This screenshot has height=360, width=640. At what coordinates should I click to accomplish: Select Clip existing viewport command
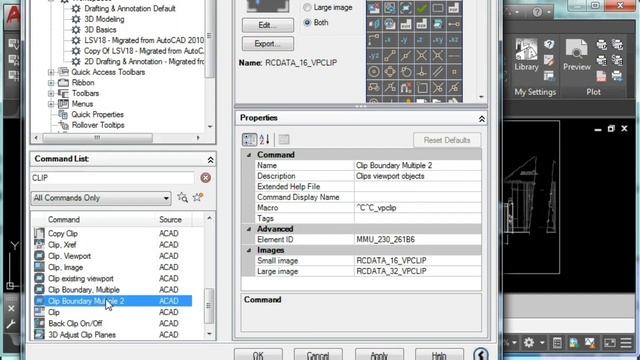pos(81,278)
